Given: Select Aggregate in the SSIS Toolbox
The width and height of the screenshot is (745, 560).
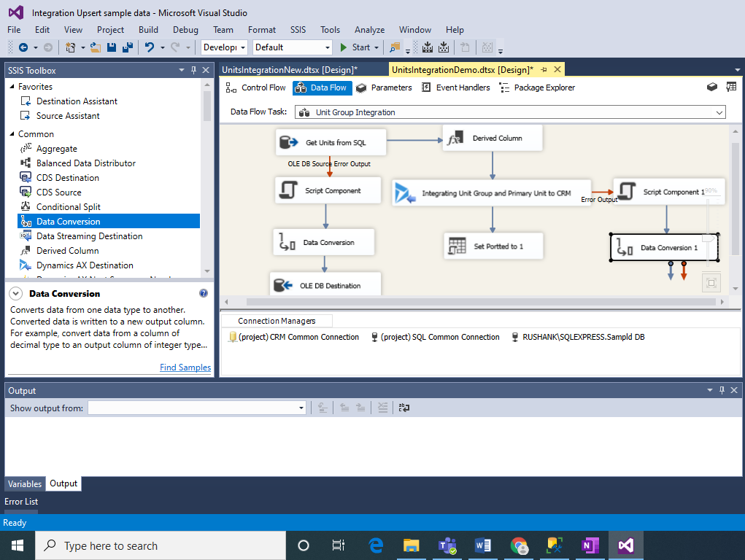Looking at the screenshot, I should click(56, 149).
